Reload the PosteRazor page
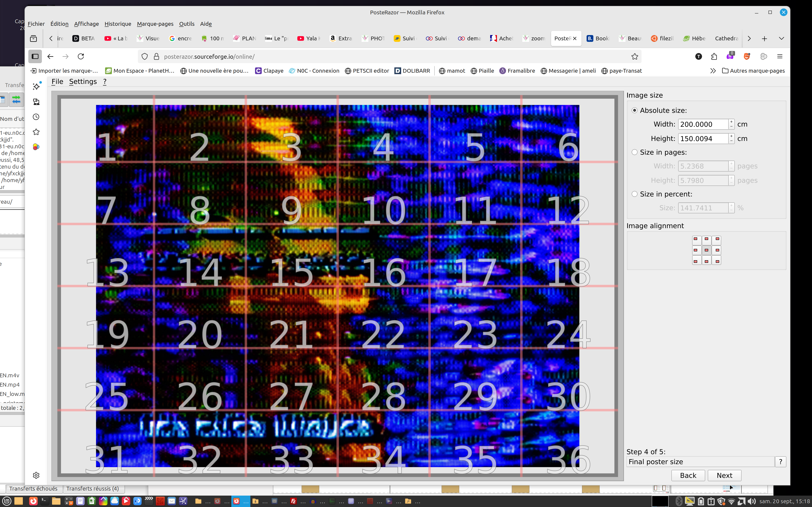Screen dimensions: 812x507 click(x=81, y=56)
